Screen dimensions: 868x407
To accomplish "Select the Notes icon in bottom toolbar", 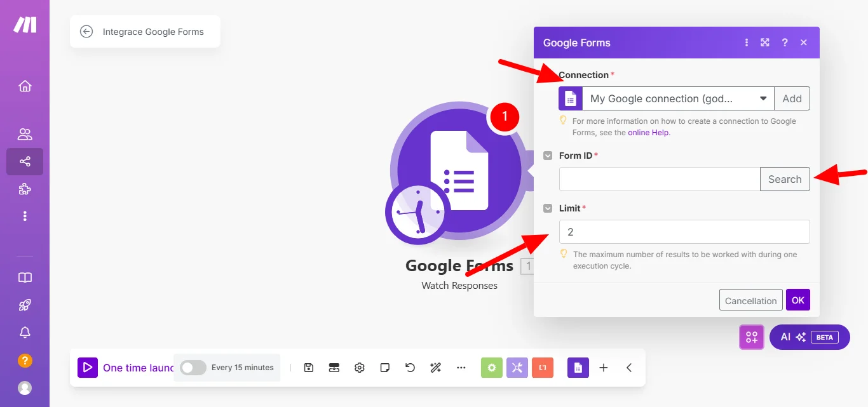I will [x=384, y=367].
